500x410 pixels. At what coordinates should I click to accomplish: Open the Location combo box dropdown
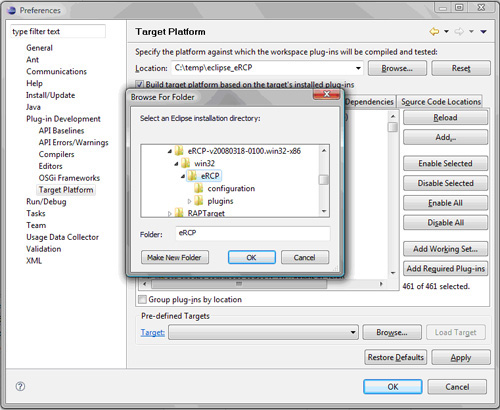pyautogui.click(x=358, y=68)
